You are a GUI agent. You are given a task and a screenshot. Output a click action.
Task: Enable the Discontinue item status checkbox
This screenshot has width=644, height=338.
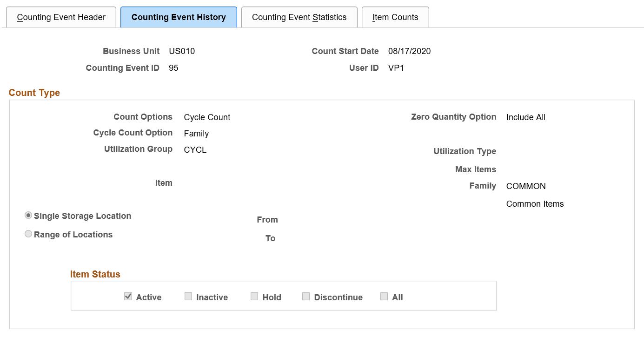(x=306, y=296)
